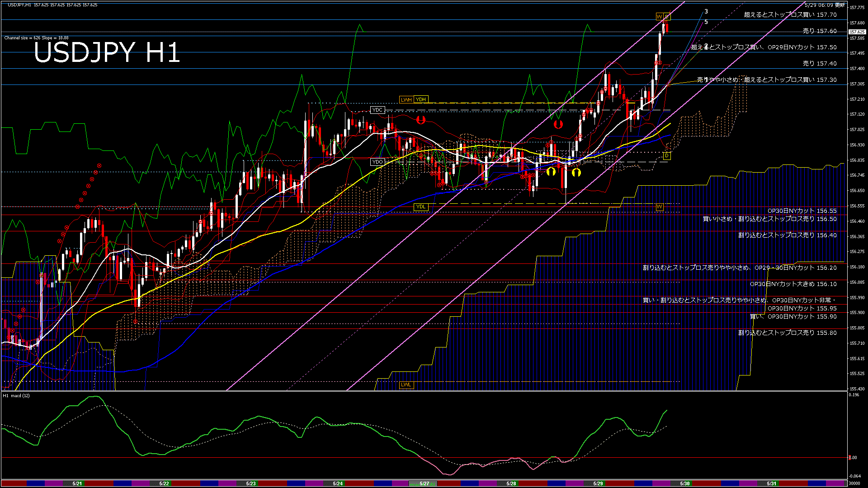Click the fan line label '5'

pyautogui.click(x=706, y=22)
